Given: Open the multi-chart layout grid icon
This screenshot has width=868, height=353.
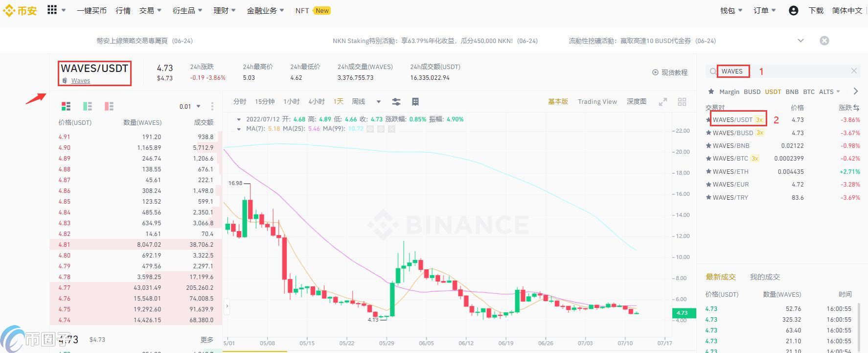Looking at the screenshot, I should [682, 102].
